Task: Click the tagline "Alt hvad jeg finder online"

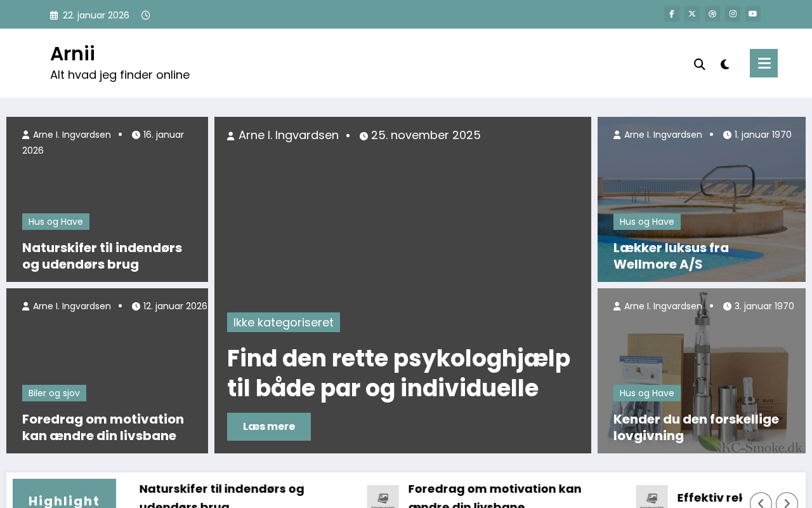Action: 120,75
